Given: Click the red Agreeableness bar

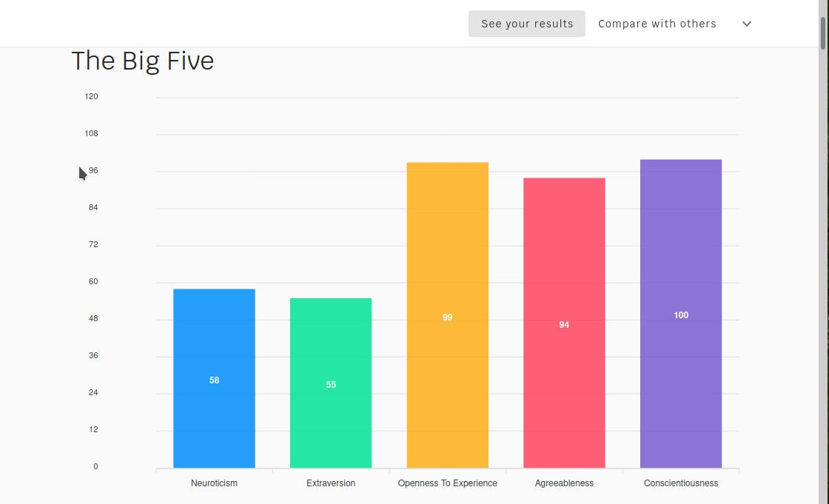Looking at the screenshot, I should (x=564, y=323).
